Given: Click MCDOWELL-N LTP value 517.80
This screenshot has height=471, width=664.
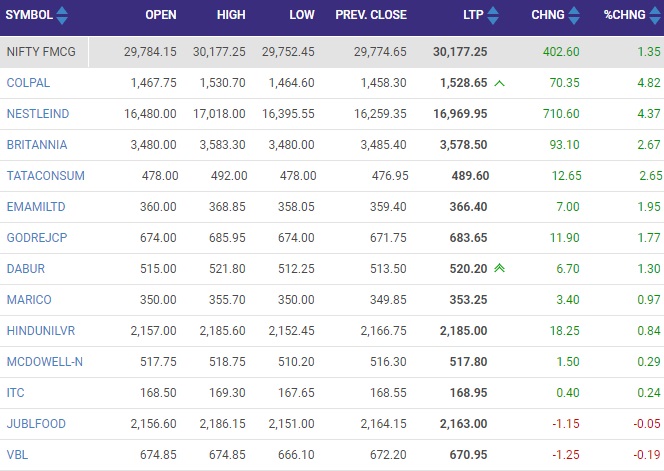Looking at the screenshot, I should (x=468, y=361).
